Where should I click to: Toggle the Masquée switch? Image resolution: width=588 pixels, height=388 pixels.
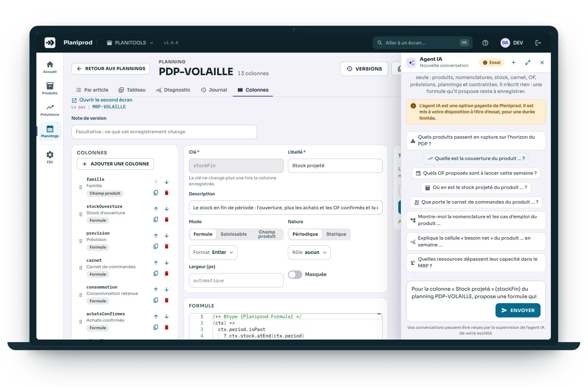(295, 275)
